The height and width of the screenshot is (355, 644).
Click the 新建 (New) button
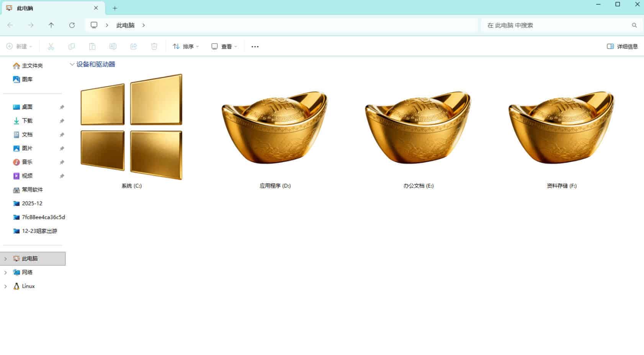click(x=19, y=46)
